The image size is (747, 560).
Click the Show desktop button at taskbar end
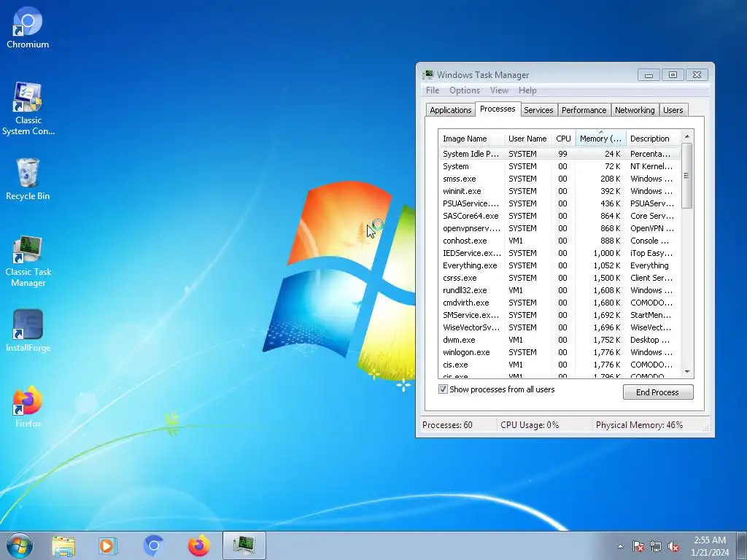742,545
